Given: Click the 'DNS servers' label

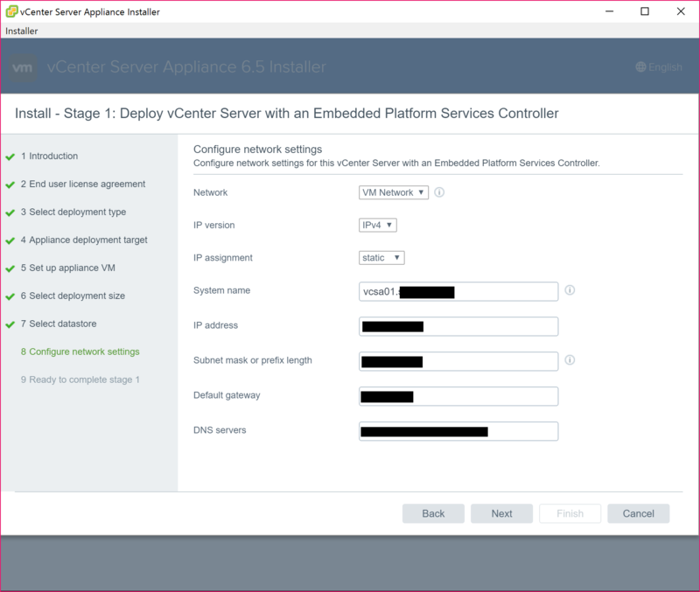Looking at the screenshot, I should [220, 430].
